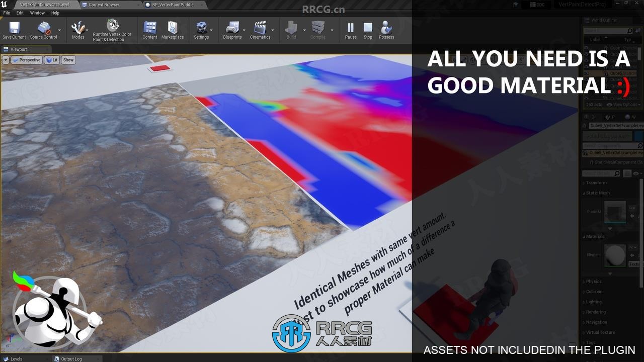Expand the Navigation section
The height and width of the screenshot is (362, 644).
(596, 322)
